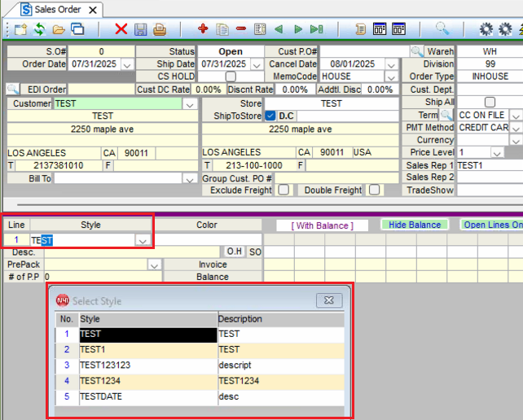Expand the Price Level dropdown
Viewport: 523px width, 420px height.
point(497,153)
